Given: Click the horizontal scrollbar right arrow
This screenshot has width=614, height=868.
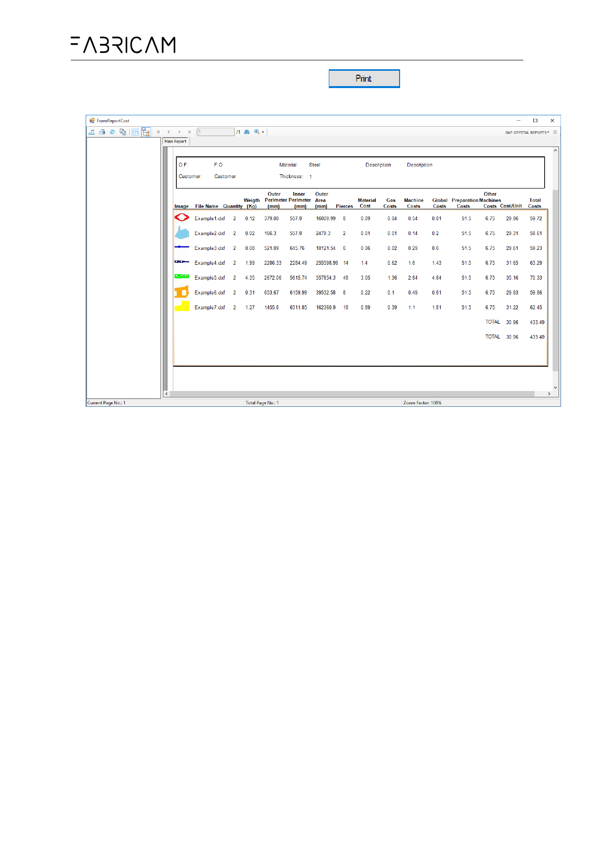Looking at the screenshot, I should [549, 394].
